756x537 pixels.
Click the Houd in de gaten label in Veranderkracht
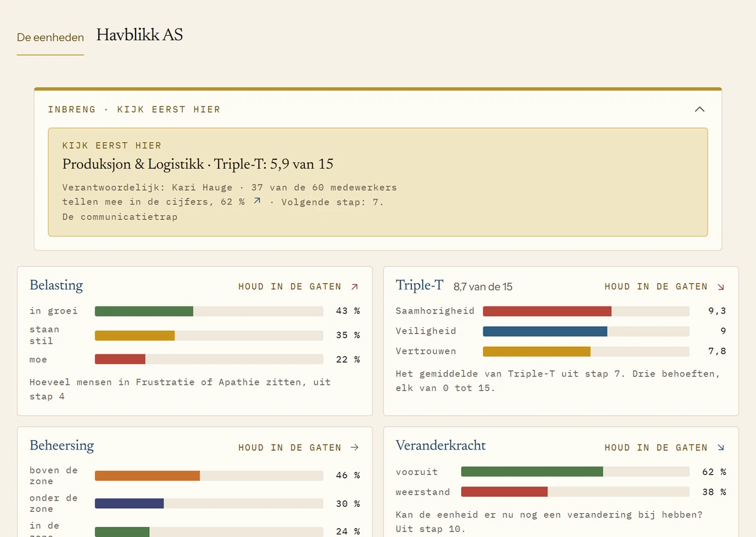(x=656, y=448)
